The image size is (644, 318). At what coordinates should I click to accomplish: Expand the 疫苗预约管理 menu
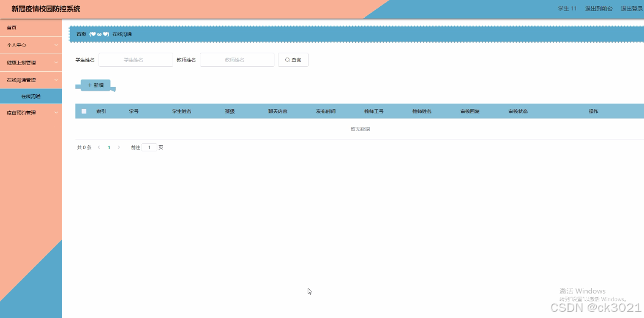pyautogui.click(x=31, y=113)
